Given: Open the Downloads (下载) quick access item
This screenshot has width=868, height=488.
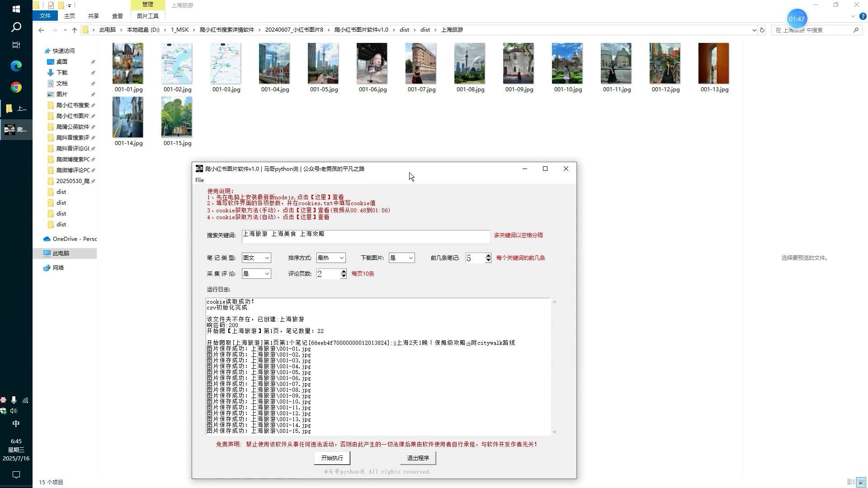Looking at the screenshot, I should click(62, 72).
